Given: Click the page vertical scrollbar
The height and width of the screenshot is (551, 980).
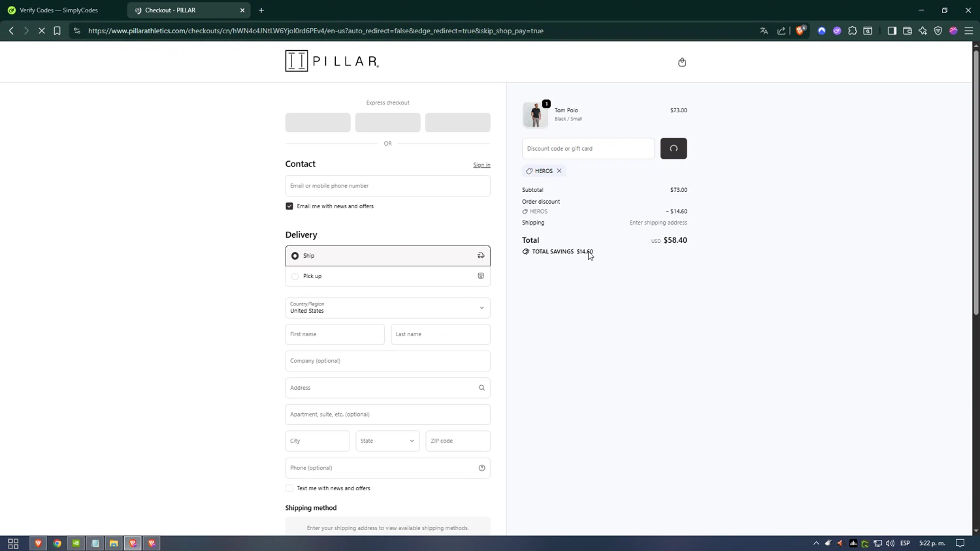Looking at the screenshot, I should tap(976, 183).
